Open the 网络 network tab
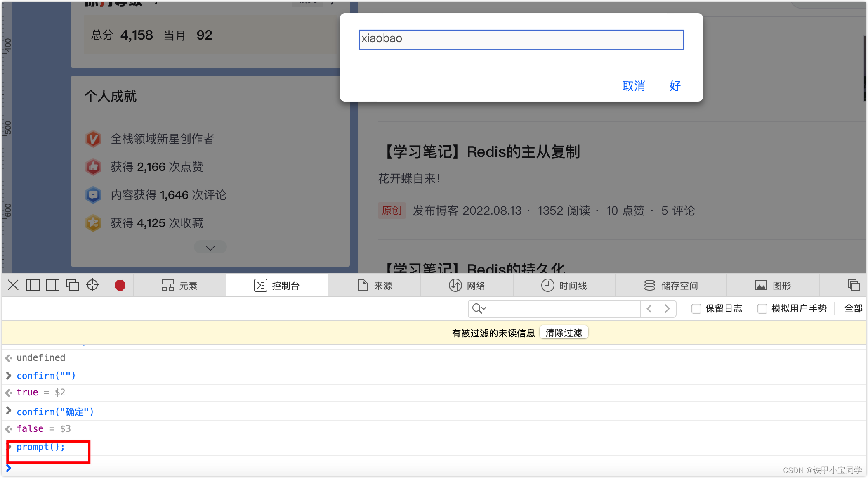The height and width of the screenshot is (478, 868). point(467,286)
